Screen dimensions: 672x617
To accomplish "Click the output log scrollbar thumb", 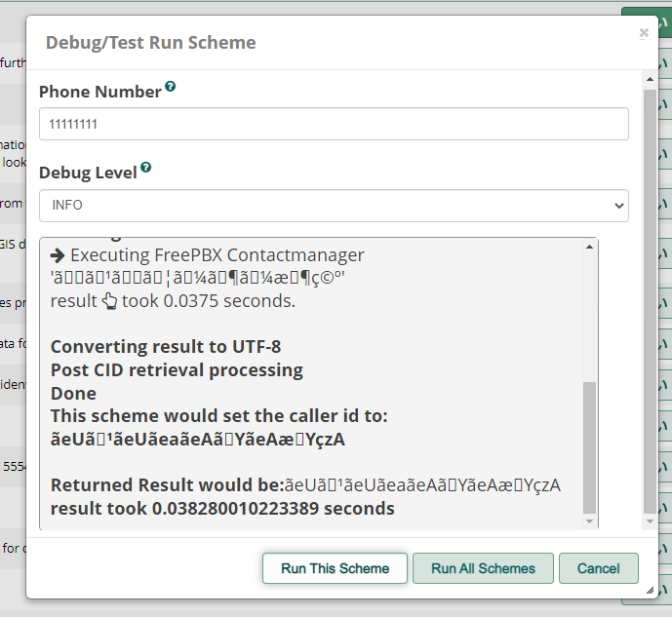I will point(590,447).
